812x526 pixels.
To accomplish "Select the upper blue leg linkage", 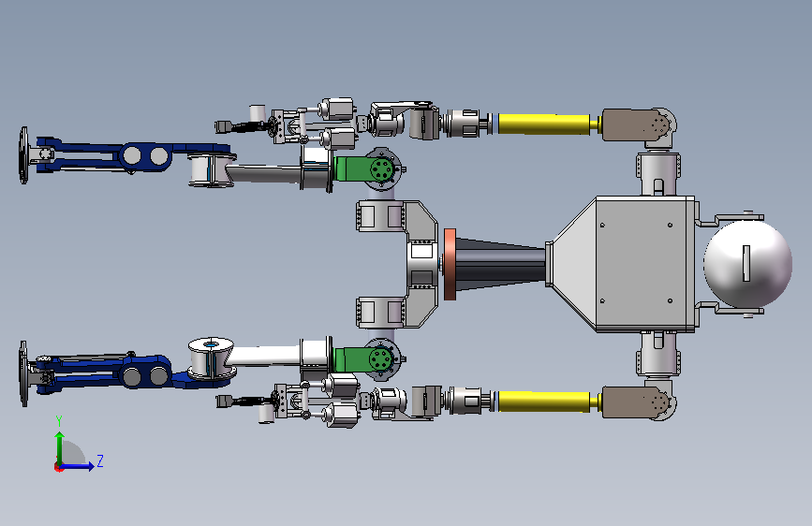I will click(132, 155).
